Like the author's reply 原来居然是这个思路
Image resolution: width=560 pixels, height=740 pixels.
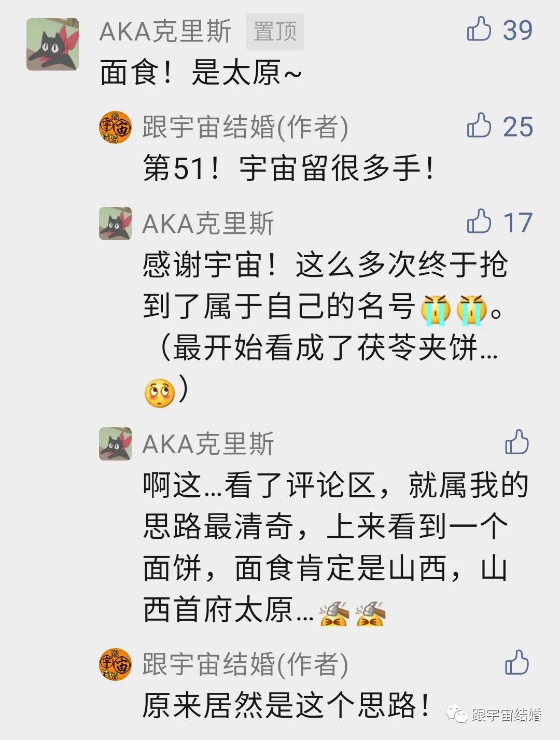(x=517, y=662)
